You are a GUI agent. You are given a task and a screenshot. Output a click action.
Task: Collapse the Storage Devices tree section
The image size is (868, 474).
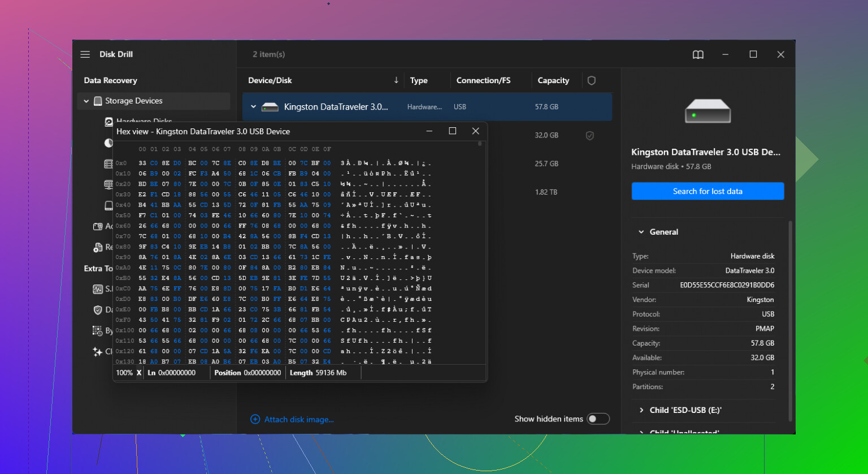point(86,101)
